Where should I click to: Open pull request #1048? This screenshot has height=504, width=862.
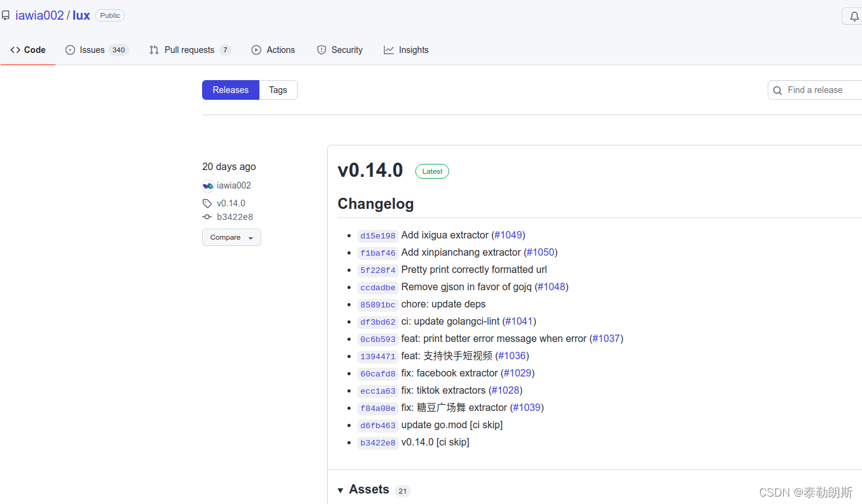[551, 287]
